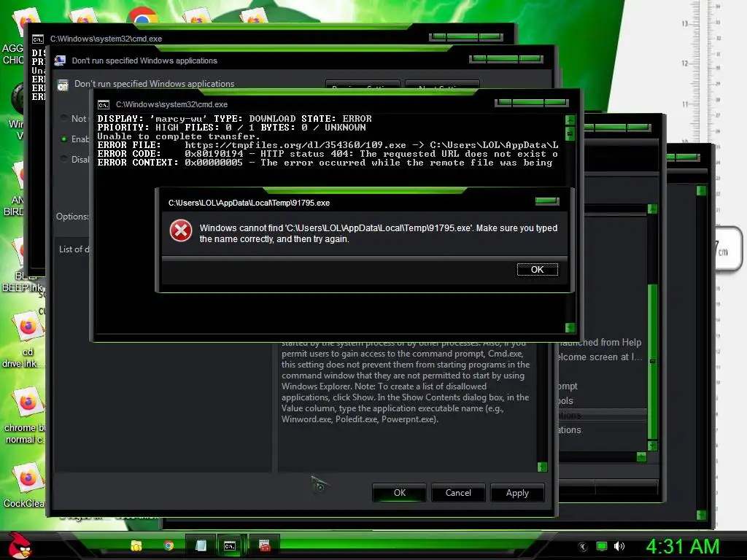The height and width of the screenshot is (560, 747).
Task: Click the right background window's scroll-up arrow
Action: pyautogui.click(x=653, y=209)
